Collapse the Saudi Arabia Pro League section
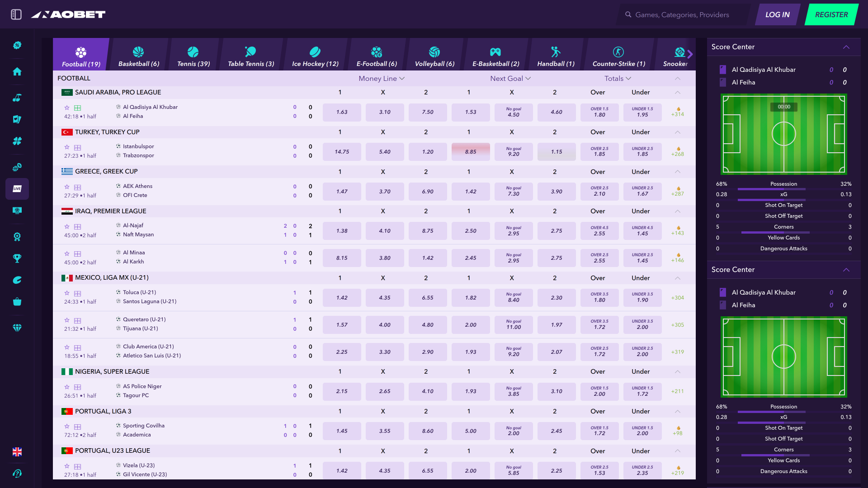Image resolution: width=868 pixels, height=488 pixels. coord(677,93)
